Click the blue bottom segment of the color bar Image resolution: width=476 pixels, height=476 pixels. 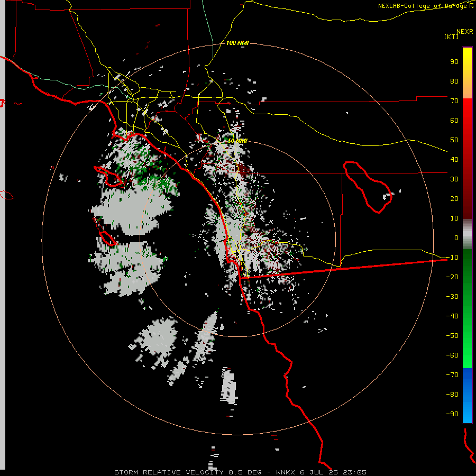click(467, 396)
